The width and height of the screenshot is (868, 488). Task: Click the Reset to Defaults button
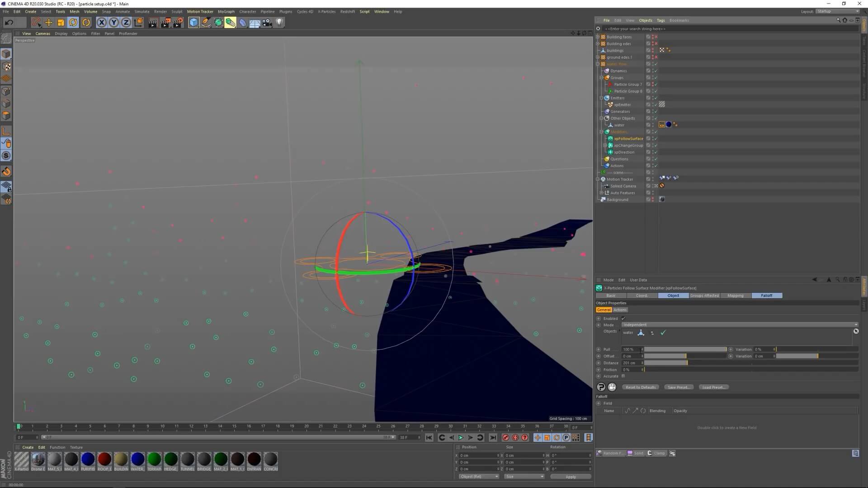[x=640, y=387]
